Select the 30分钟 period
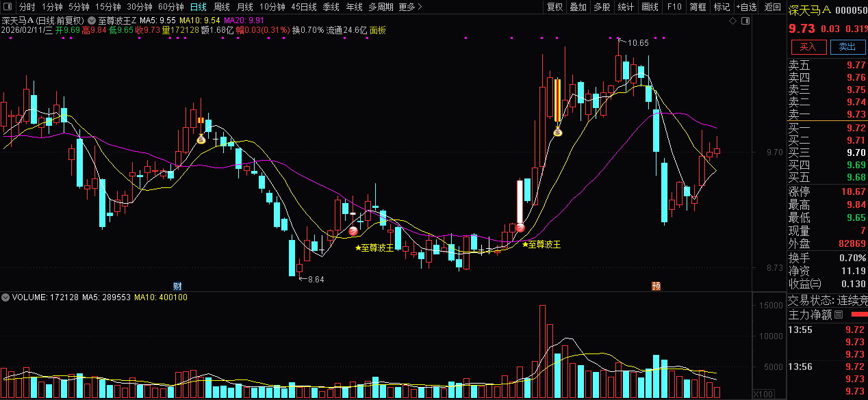This screenshot has width=868, height=400. [x=140, y=7]
